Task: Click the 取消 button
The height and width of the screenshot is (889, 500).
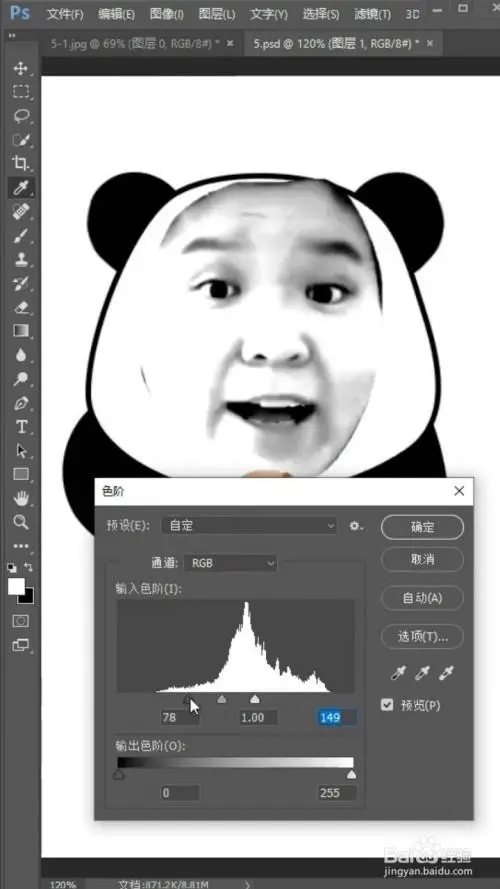Action: 422,560
